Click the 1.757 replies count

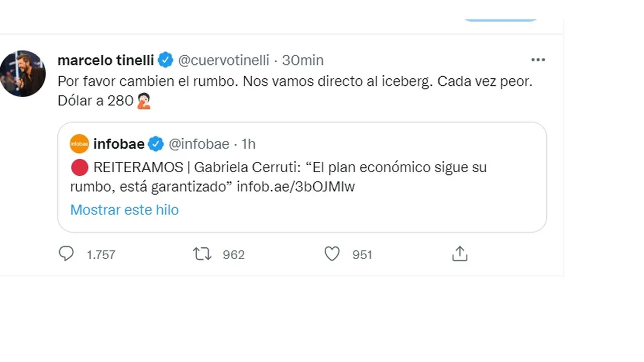tap(101, 255)
